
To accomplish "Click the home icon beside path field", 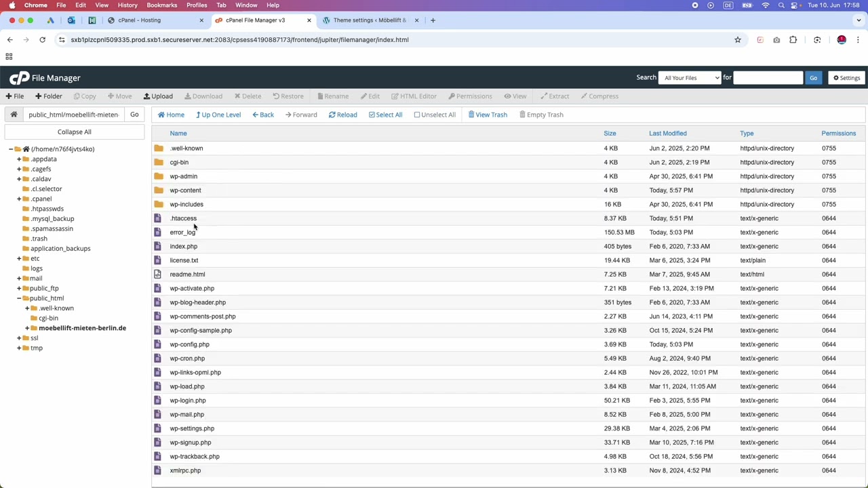I will click(x=14, y=115).
